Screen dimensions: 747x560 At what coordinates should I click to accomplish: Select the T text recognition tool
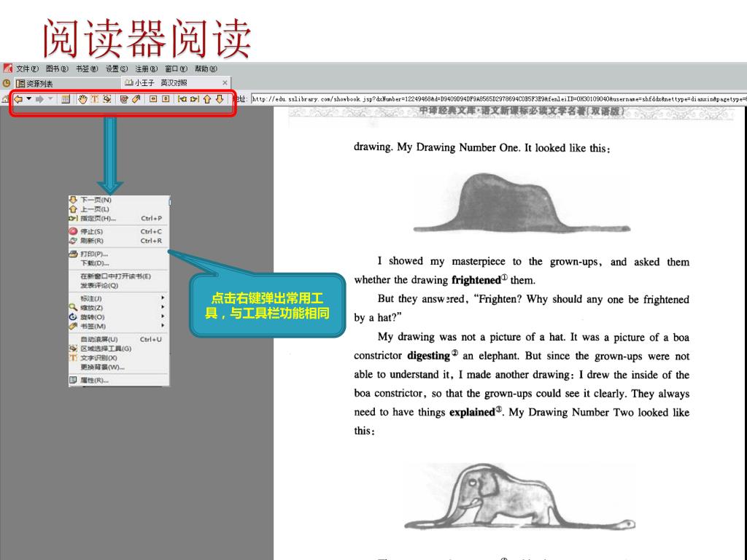pos(95,99)
